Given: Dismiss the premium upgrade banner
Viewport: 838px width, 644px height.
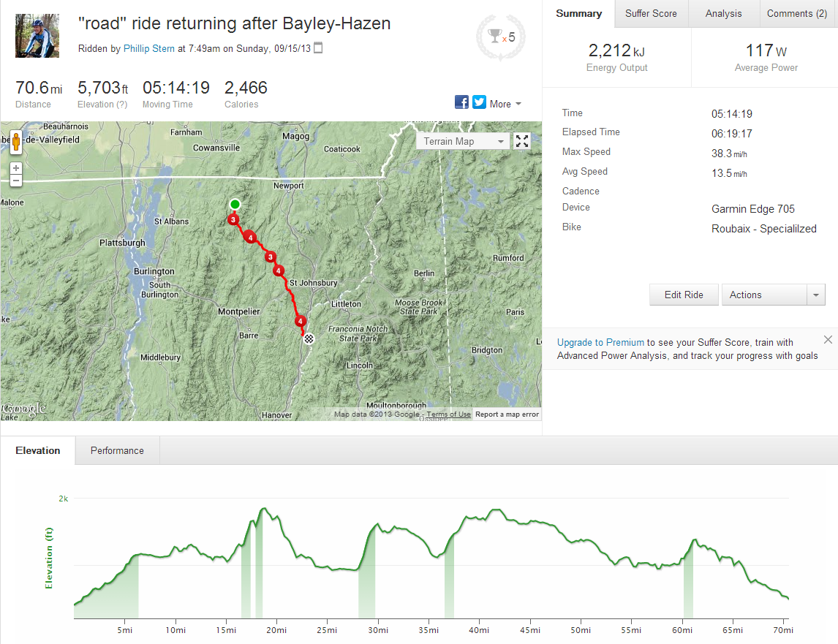Looking at the screenshot, I should point(828,339).
